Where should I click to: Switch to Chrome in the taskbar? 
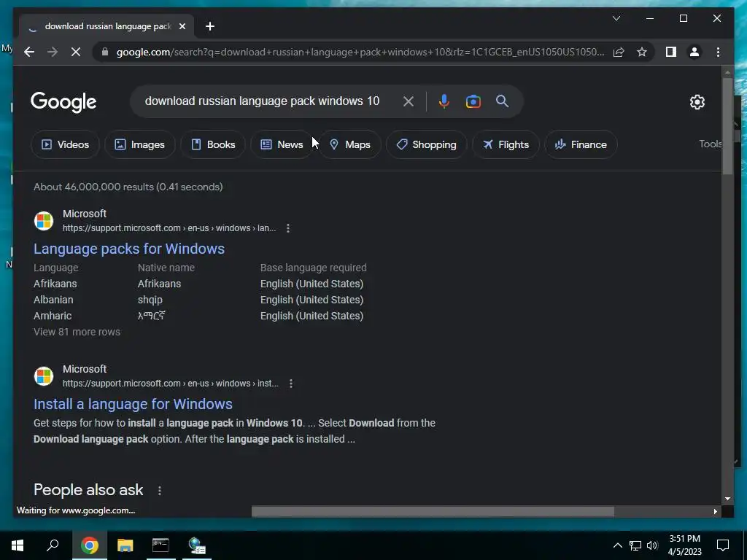90,545
